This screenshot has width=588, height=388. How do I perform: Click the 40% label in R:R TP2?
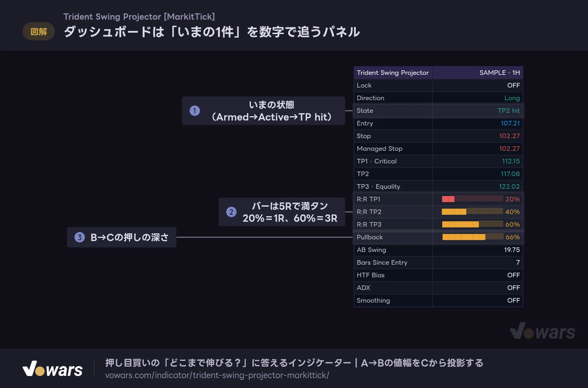tap(512, 212)
